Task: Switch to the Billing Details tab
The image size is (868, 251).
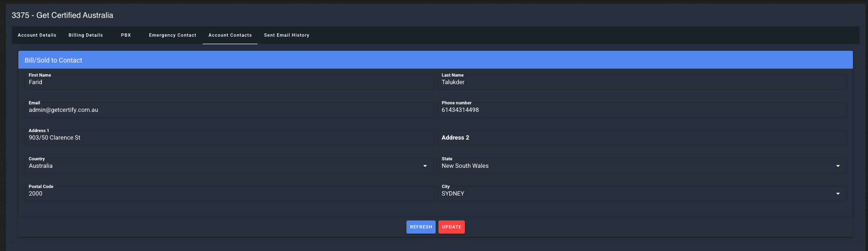Action: [x=86, y=35]
